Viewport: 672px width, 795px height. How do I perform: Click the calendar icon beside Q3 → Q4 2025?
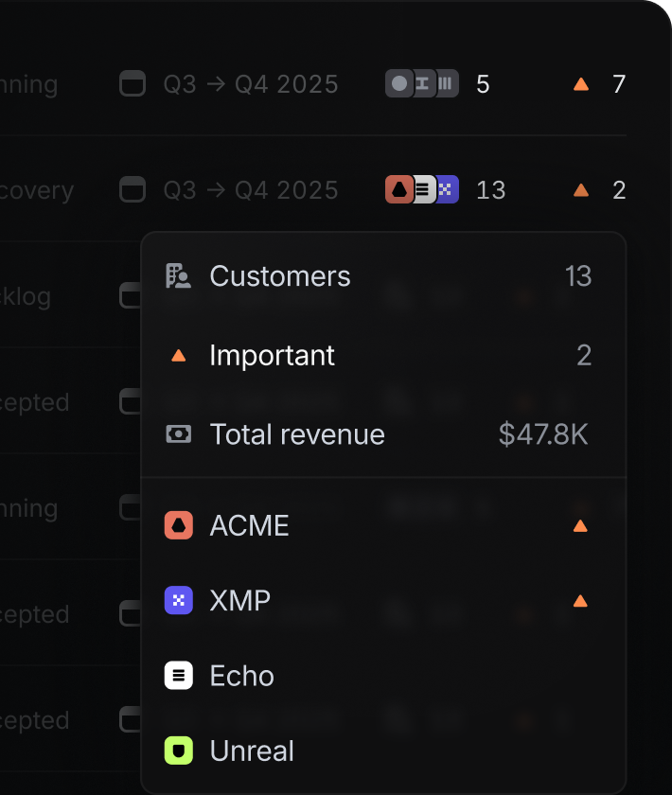pos(133,83)
